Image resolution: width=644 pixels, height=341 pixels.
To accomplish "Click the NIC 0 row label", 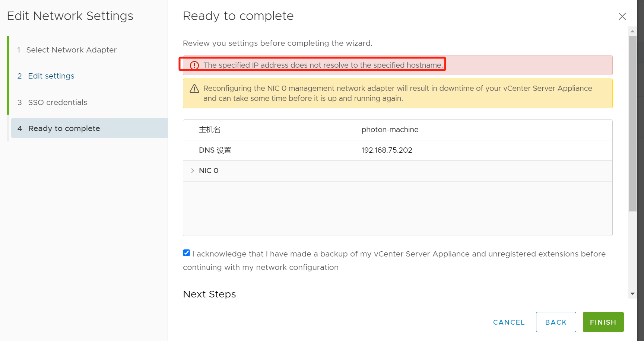I will 209,170.
